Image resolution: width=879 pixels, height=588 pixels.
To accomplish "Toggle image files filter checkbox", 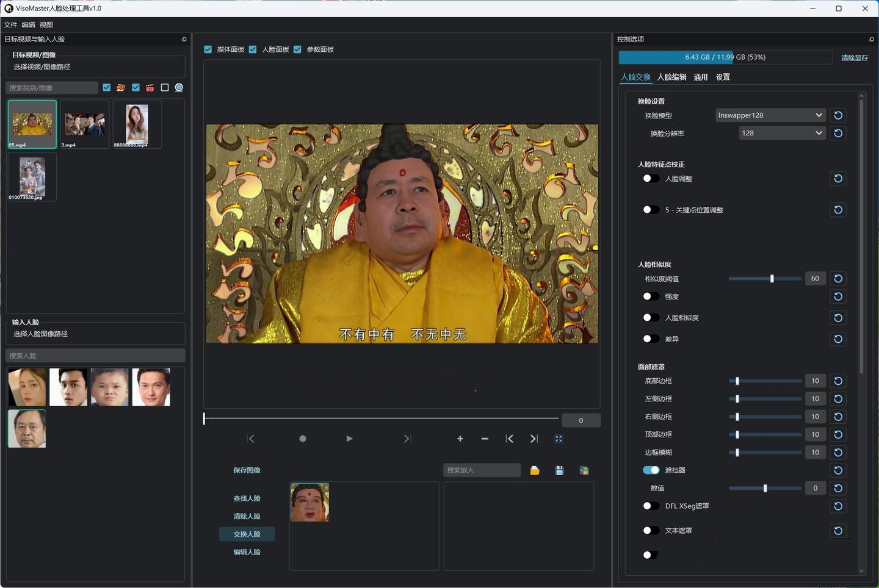I will [x=107, y=88].
